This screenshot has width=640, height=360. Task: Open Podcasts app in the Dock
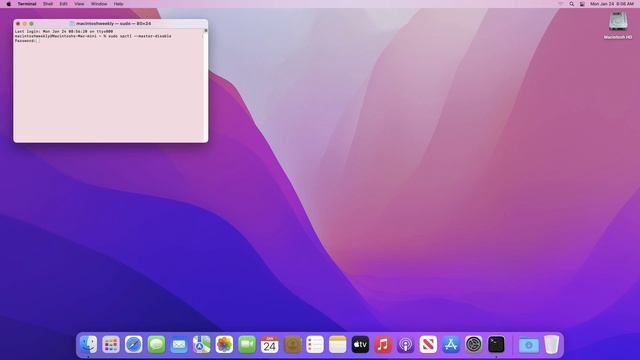[405, 344]
